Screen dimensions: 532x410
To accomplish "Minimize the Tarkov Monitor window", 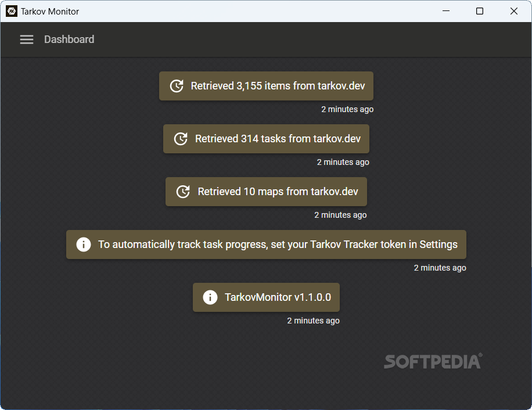I will coord(446,11).
